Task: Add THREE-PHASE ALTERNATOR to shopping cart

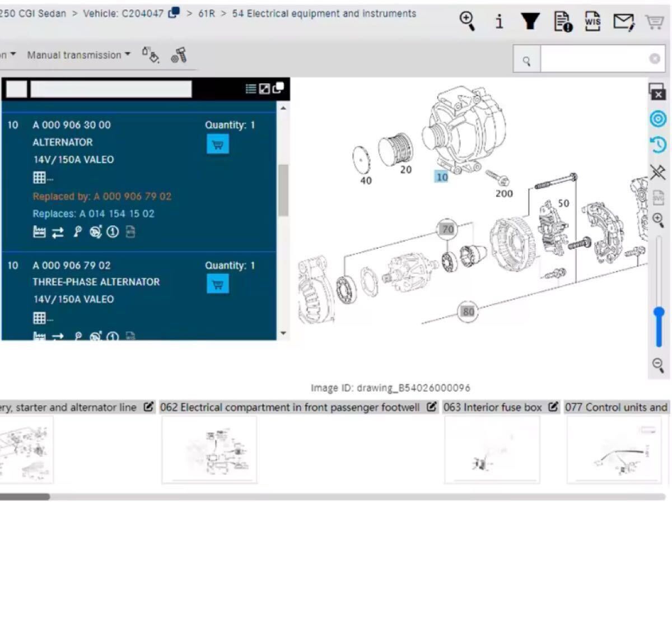Action: pos(218,284)
